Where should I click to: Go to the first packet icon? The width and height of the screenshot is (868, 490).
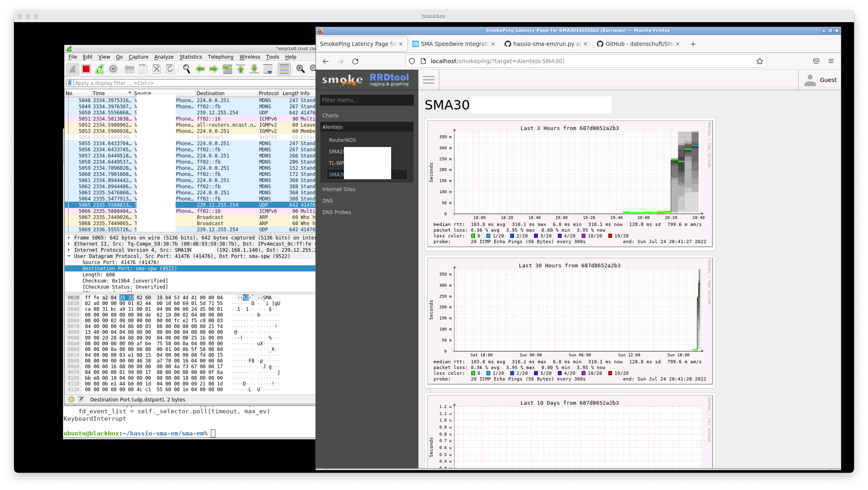pos(241,69)
